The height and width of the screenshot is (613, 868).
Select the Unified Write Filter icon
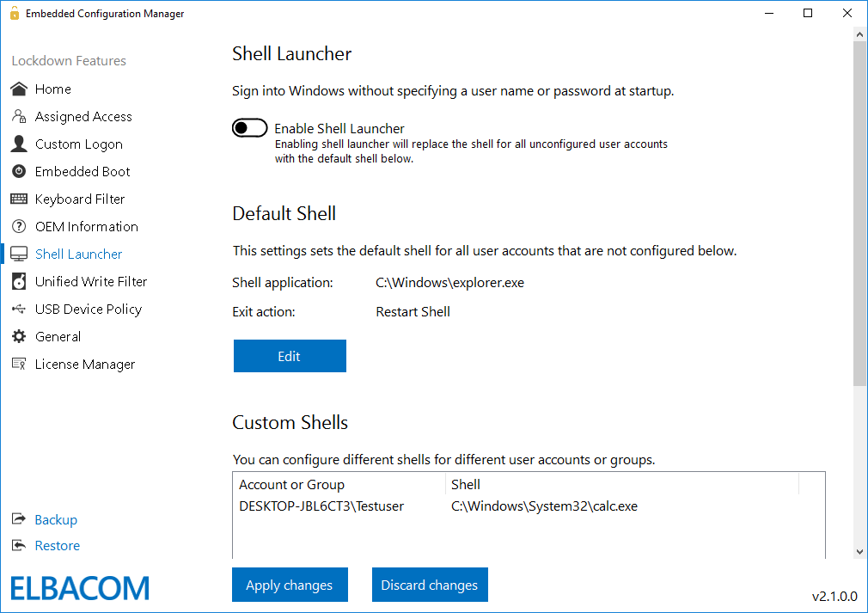(x=18, y=281)
